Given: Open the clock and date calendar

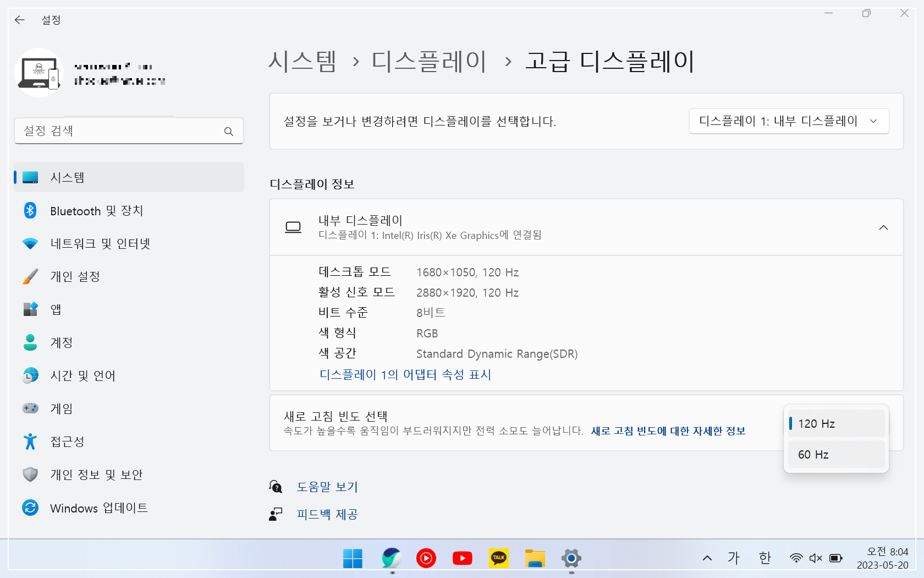Looking at the screenshot, I should pos(883,558).
